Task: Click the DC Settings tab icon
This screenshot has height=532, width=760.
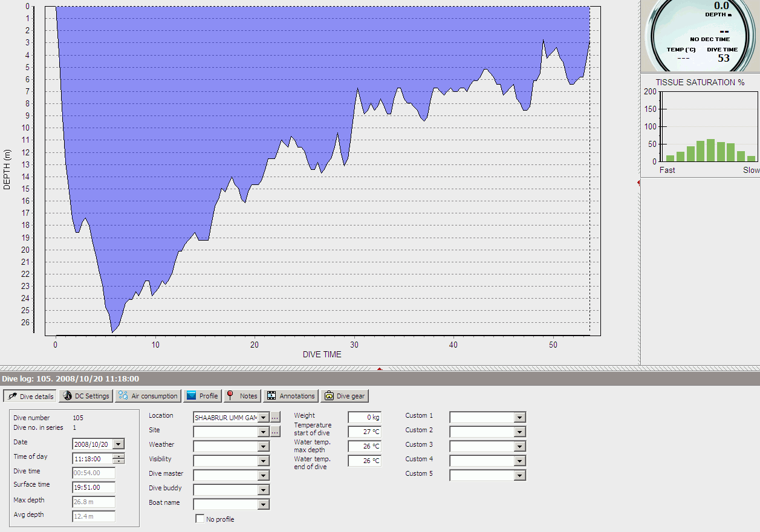Action: point(67,396)
